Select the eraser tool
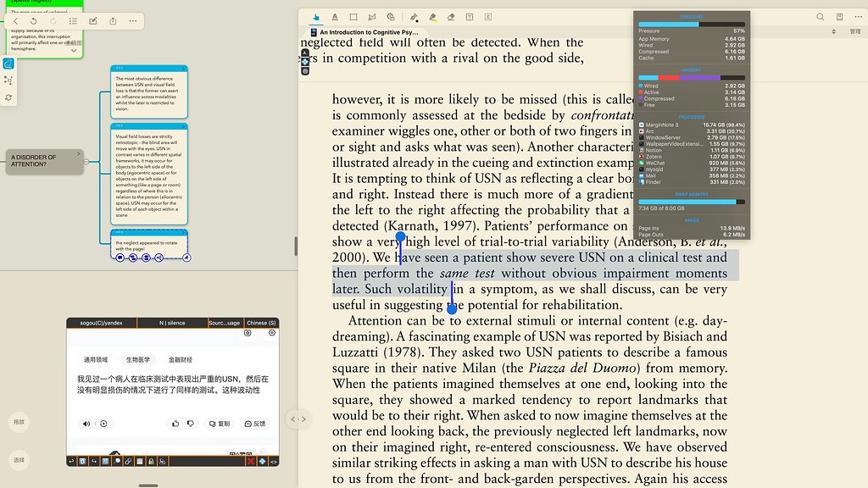Image resolution: width=868 pixels, height=488 pixels. click(x=451, y=17)
